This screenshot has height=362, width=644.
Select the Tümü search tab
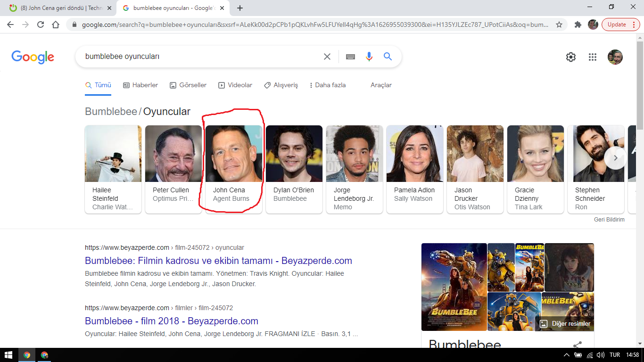pyautogui.click(x=98, y=85)
